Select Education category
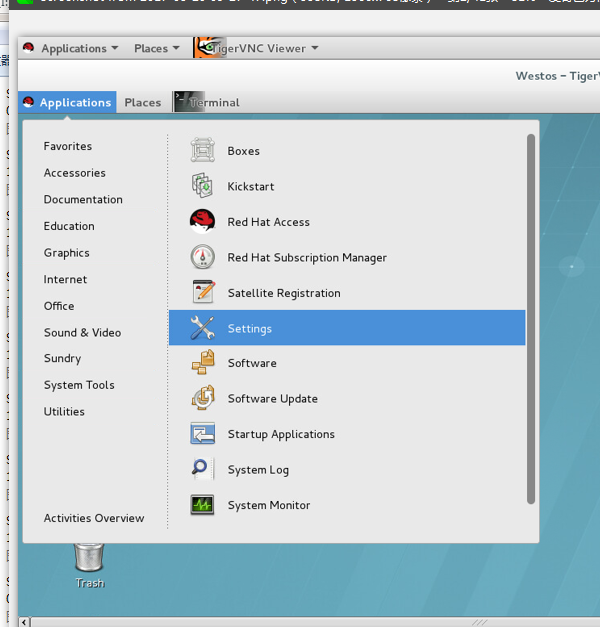The width and height of the screenshot is (600, 627). coord(69,226)
